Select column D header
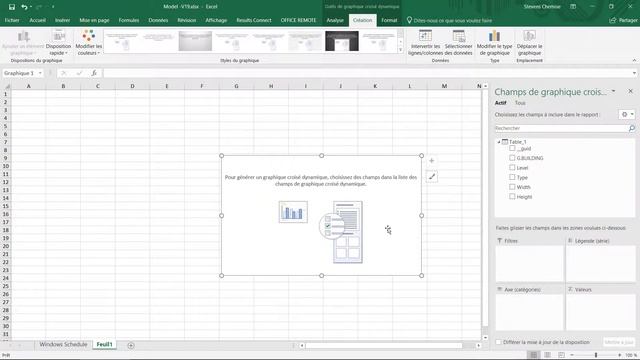The image size is (640, 360). click(132, 86)
